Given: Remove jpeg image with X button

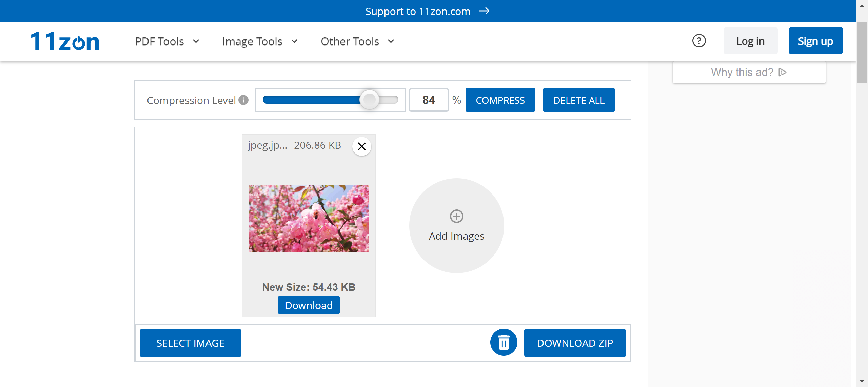Looking at the screenshot, I should pyautogui.click(x=361, y=146).
